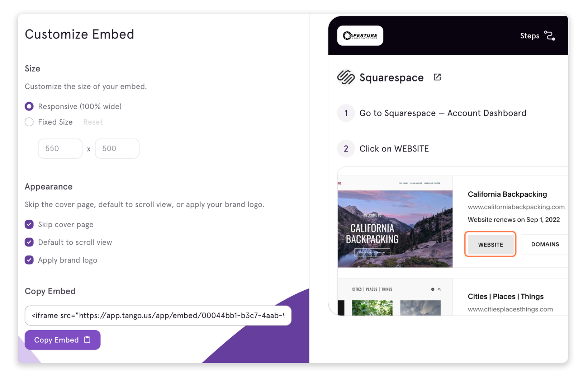The height and width of the screenshot is (384, 588).
Task: Click California Backpacking title text
Action: (507, 194)
